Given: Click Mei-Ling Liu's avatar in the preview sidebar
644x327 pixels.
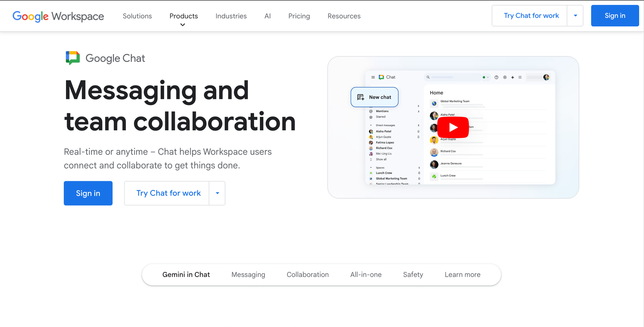Looking at the screenshot, I should [371, 154].
